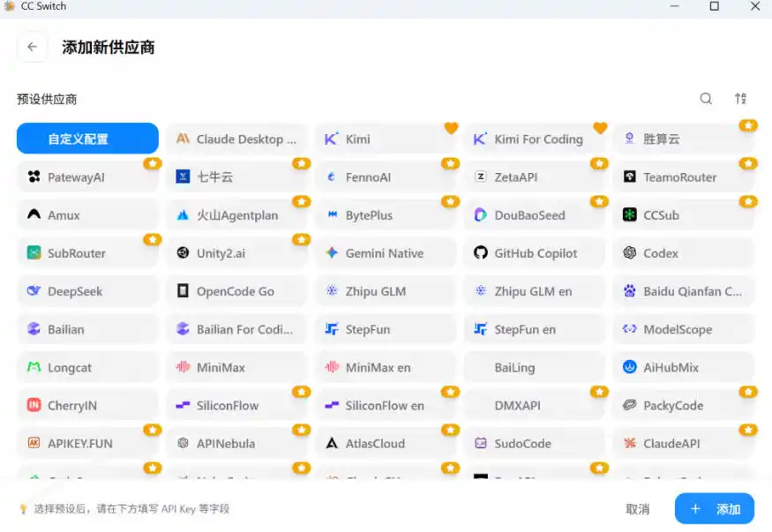This screenshot has height=532, width=772.
Task: Select the PackyCode provider preset
Action: click(x=684, y=405)
